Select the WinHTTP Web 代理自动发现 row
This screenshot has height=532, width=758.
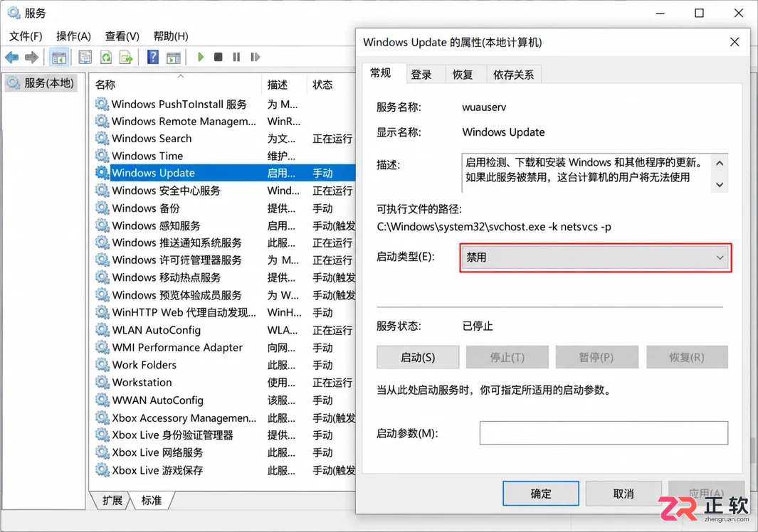point(224,313)
